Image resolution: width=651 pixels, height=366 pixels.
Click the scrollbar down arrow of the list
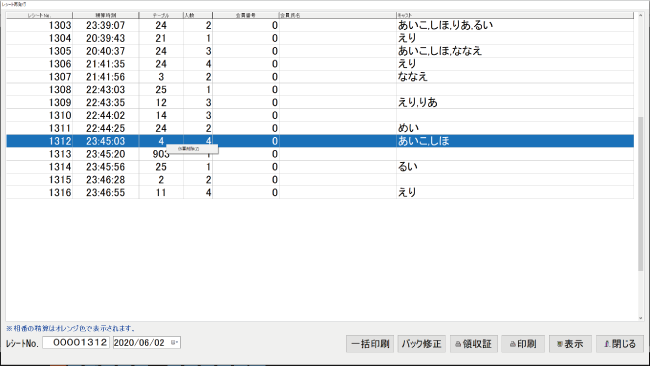click(640, 318)
